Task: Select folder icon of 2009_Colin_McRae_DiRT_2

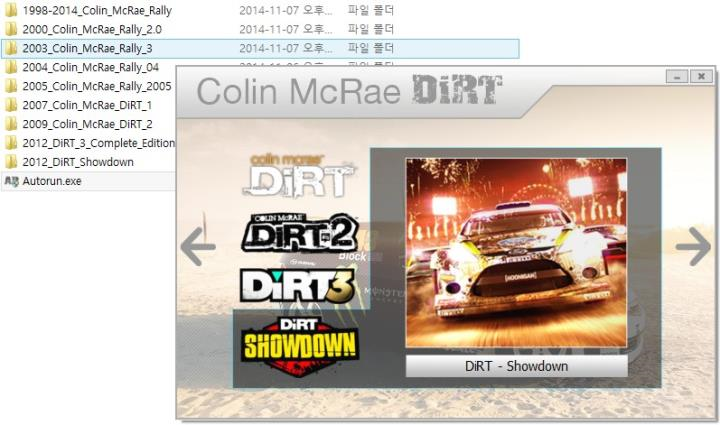Action: [x=11, y=124]
